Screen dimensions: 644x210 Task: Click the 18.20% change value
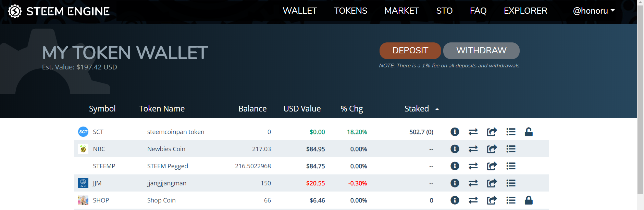pos(357,132)
